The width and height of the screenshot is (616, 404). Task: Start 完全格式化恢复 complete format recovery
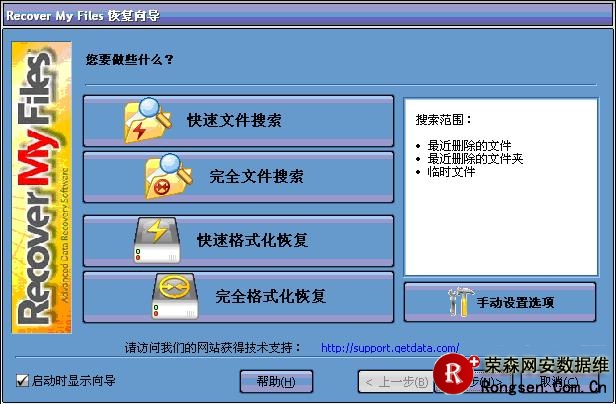(238, 297)
